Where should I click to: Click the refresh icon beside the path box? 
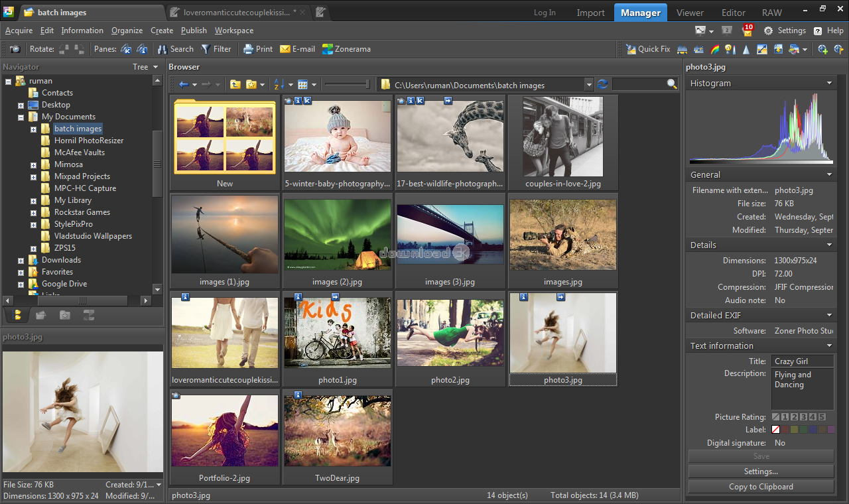coord(602,84)
